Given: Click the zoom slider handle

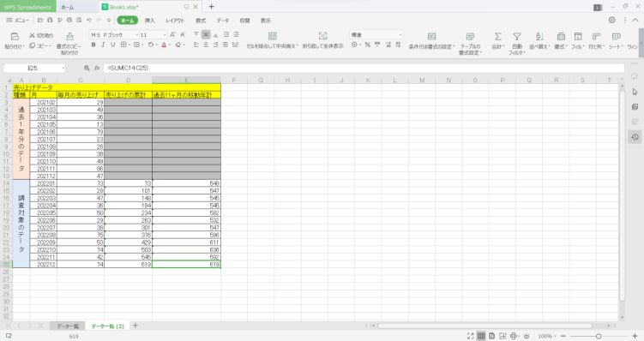Looking at the screenshot, I should pos(599,336).
